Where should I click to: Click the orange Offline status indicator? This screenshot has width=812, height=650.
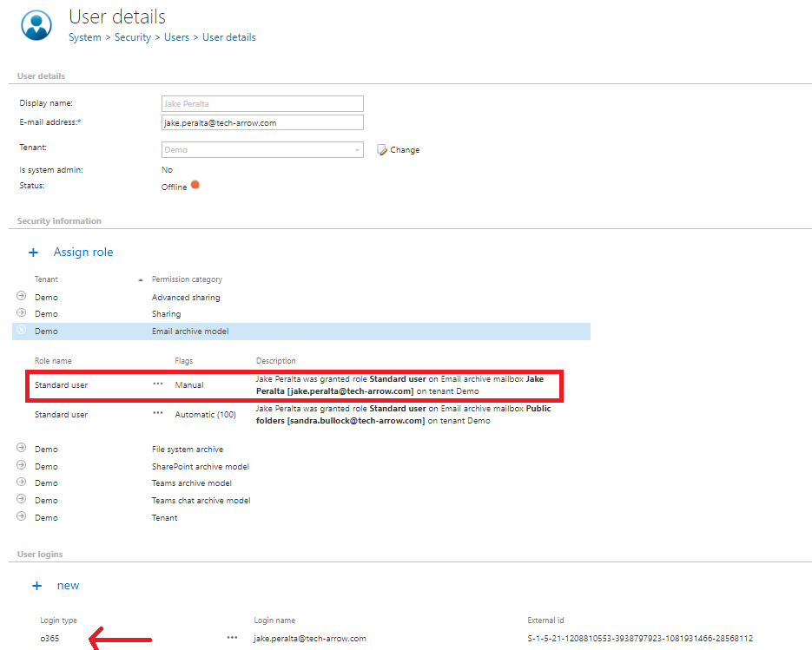[x=195, y=185]
